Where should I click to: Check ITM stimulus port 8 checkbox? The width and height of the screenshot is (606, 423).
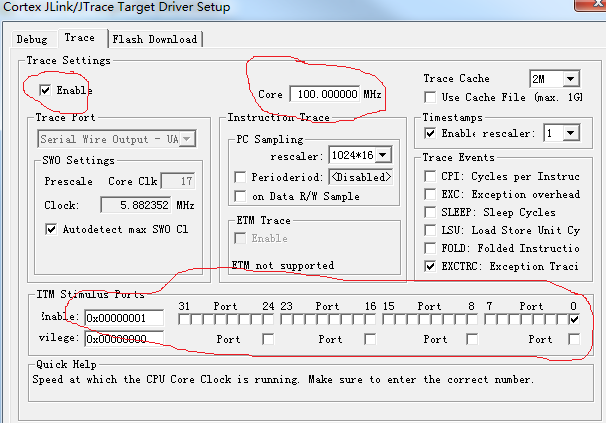point(472,319)
